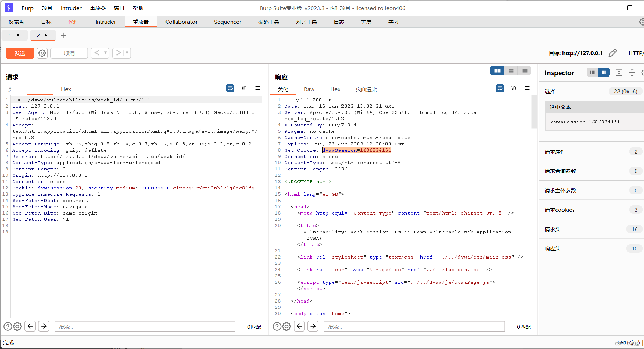Open request search settings gear
Viewport: 644px width, 349px height.
17,326
